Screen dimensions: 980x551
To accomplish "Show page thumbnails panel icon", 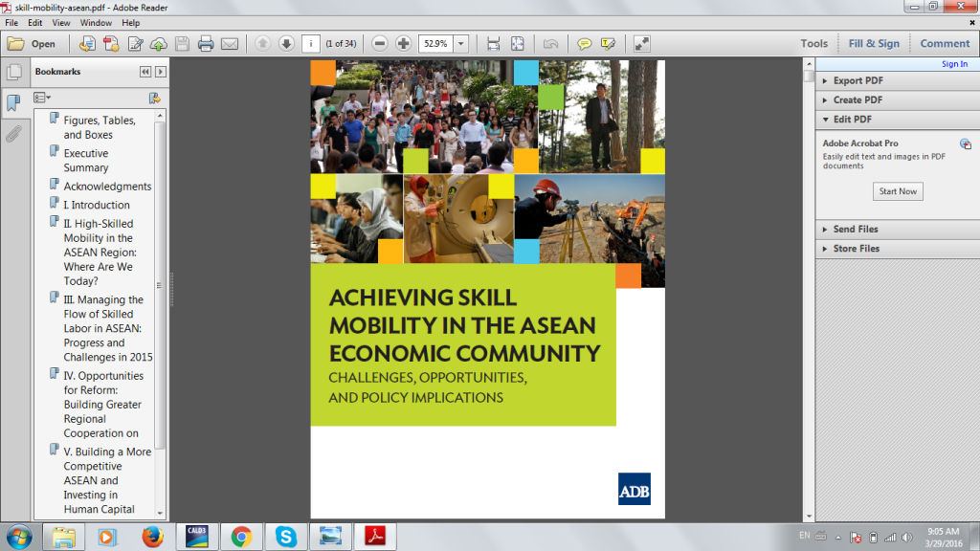I will click(x=14, y=72).
